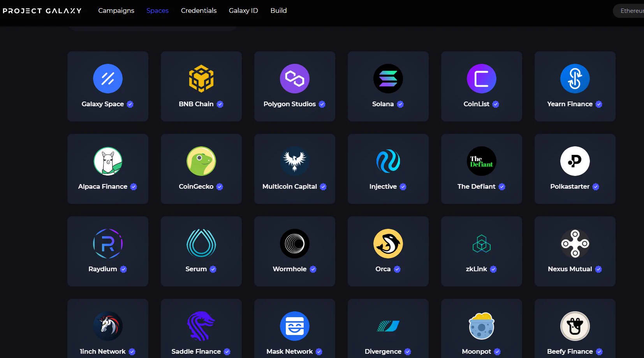The height and width of the screenshot is (358, 644).
Task: Click the verified badge beside Wormhole
Action: 313,269
